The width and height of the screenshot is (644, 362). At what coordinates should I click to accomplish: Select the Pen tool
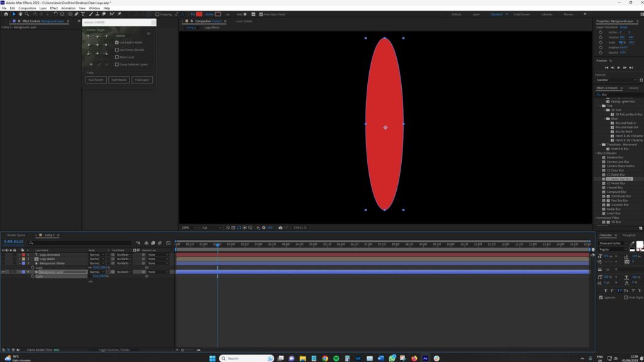pos(76,14)
